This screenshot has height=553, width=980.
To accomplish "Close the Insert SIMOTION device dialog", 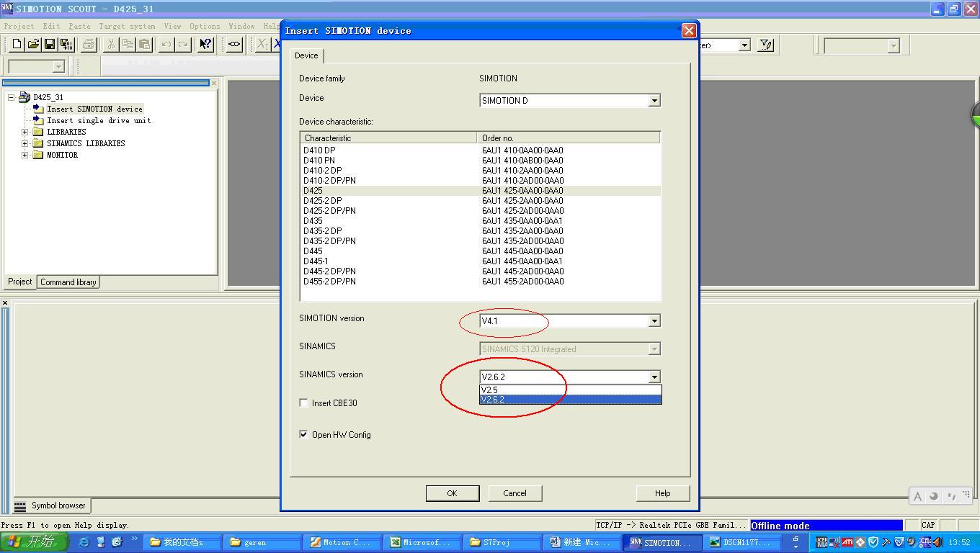I will (689, 30).
